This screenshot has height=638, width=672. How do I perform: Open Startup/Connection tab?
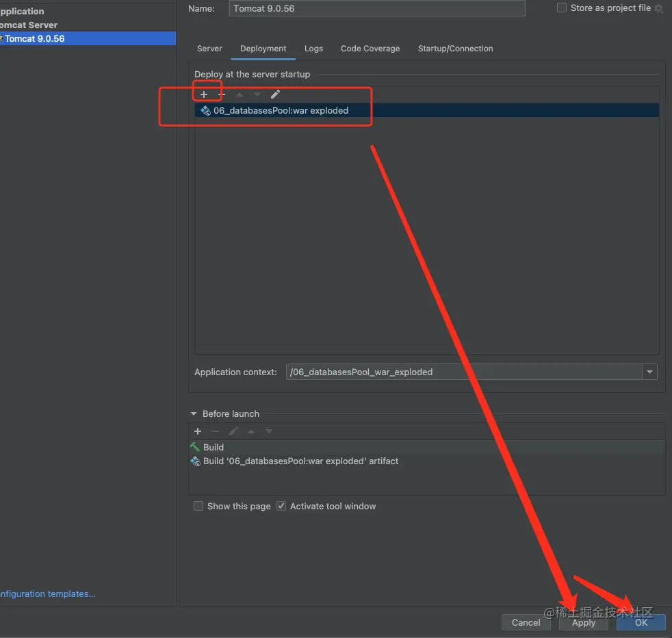point(455,49)
